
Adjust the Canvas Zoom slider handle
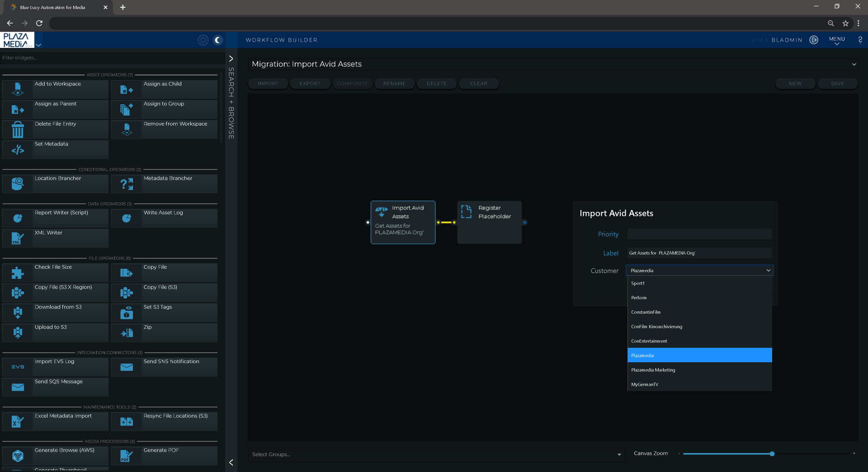(x=772, y=453)
